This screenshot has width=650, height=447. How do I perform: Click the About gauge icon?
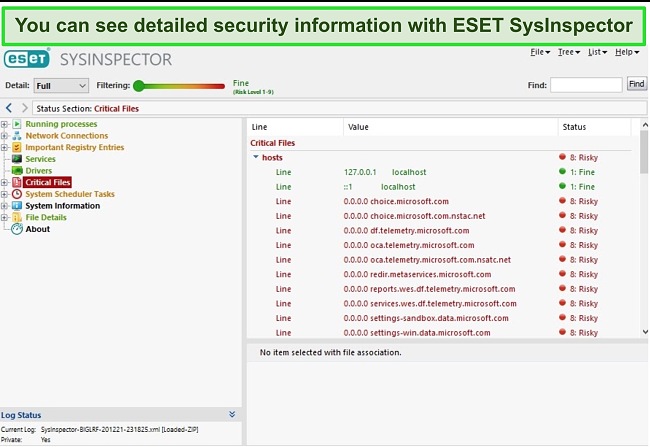[x=17, y=229]
